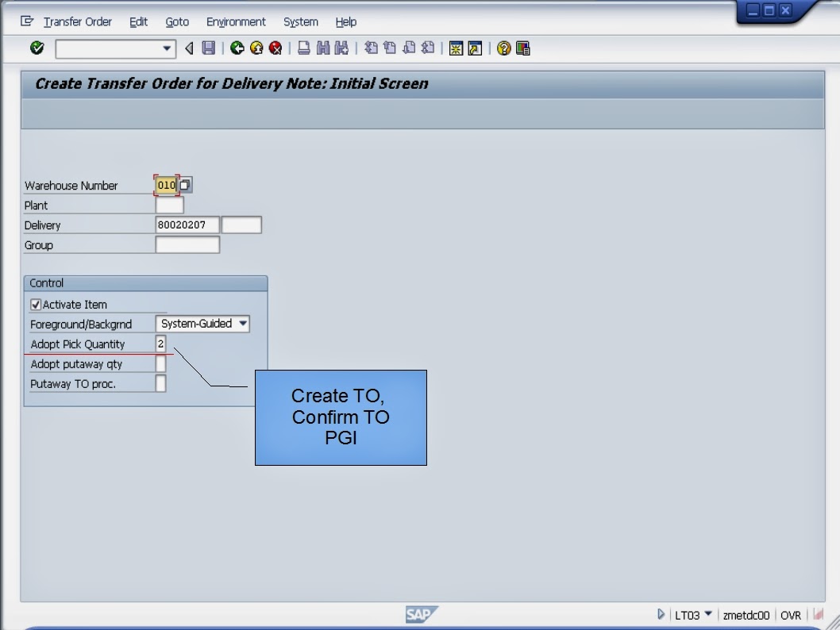Open the LT03 transaction dropdown in status bar
The width and height of the screenshot is (840, 630).
click(708, 614)
